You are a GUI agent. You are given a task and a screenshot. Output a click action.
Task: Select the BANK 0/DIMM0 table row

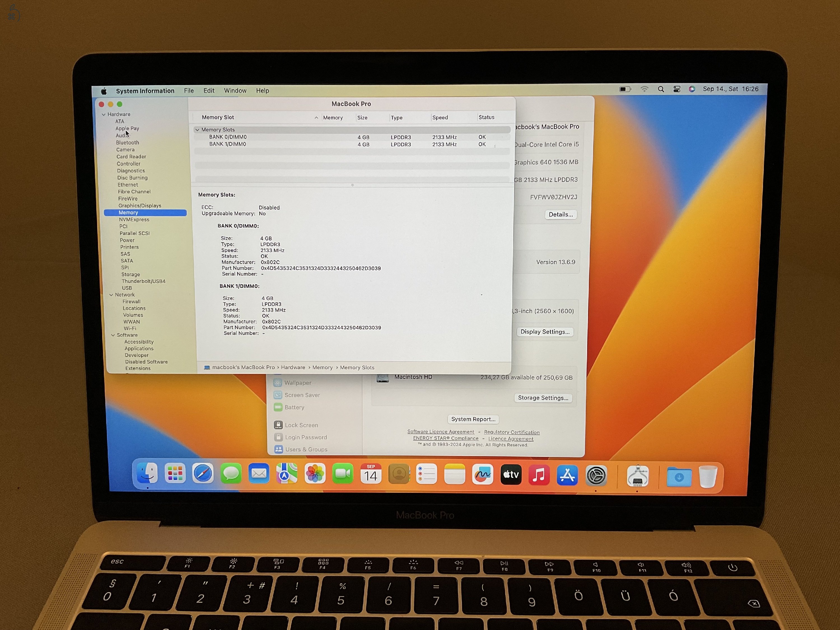352,137
